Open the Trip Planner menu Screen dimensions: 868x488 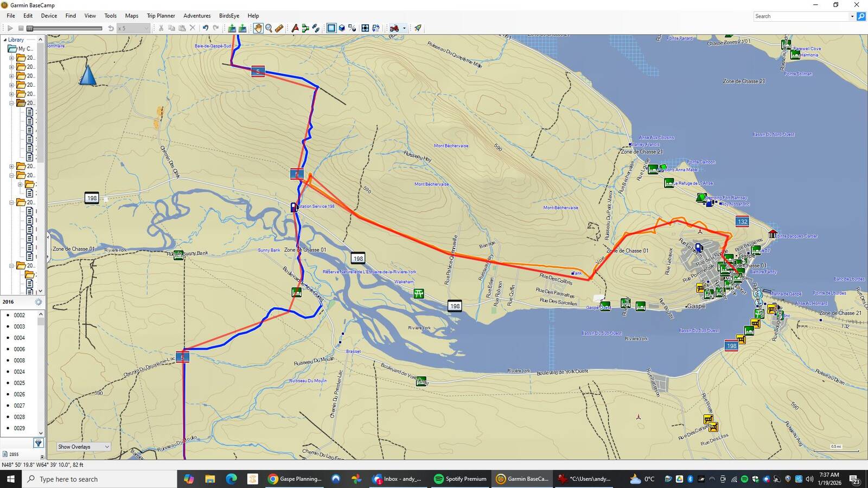click(161, 16)
